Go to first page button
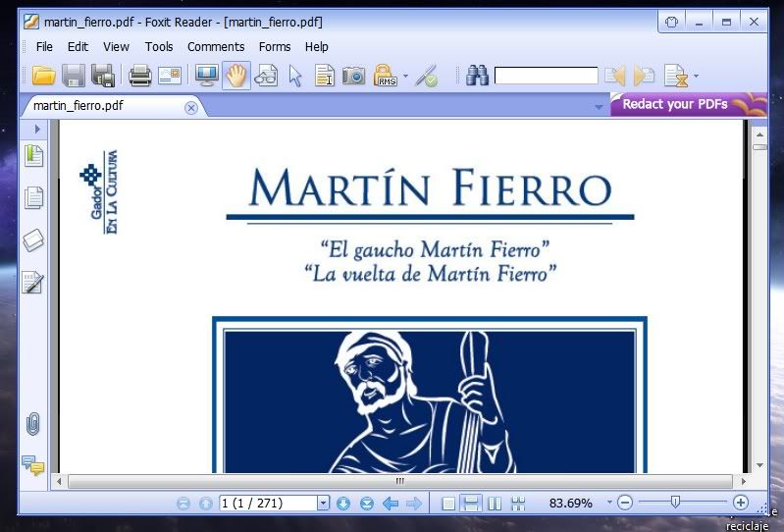 click(183, 503)
